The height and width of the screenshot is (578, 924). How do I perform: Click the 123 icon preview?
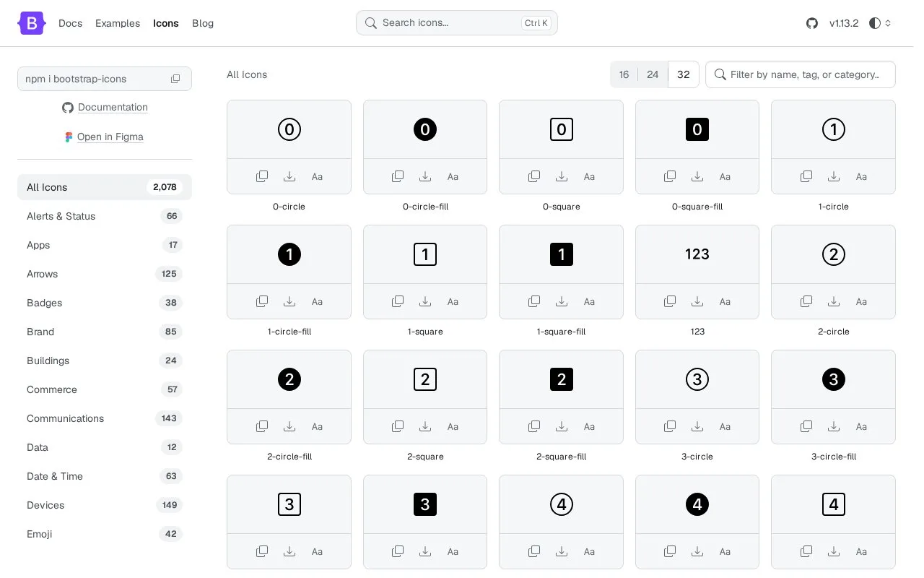pos(697,254)
